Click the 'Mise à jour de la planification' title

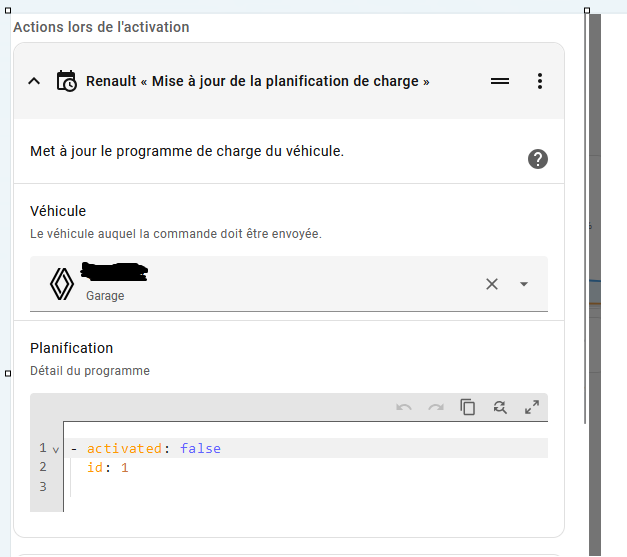257,81
